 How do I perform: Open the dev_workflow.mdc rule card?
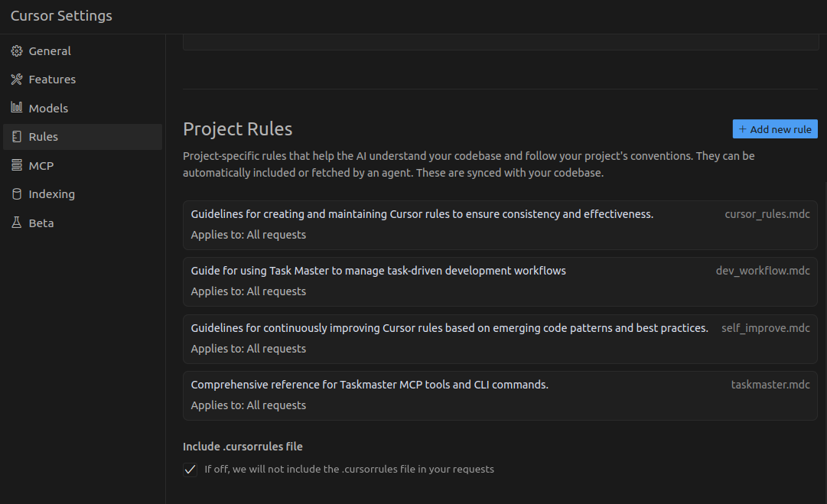(500, 281)
